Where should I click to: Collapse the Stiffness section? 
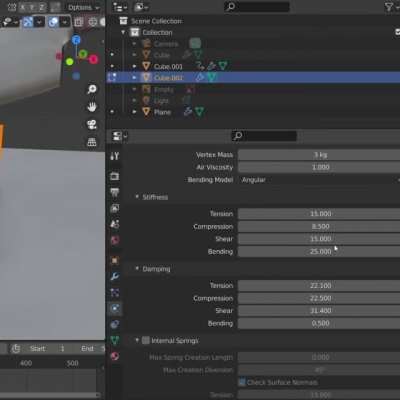pyautogui.click(x=137, y=197)
